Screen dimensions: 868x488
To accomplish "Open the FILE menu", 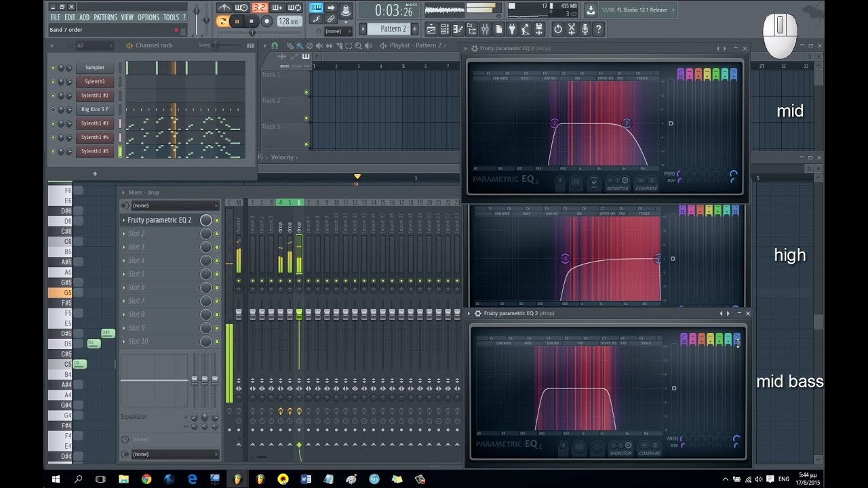I will point(55,18).
